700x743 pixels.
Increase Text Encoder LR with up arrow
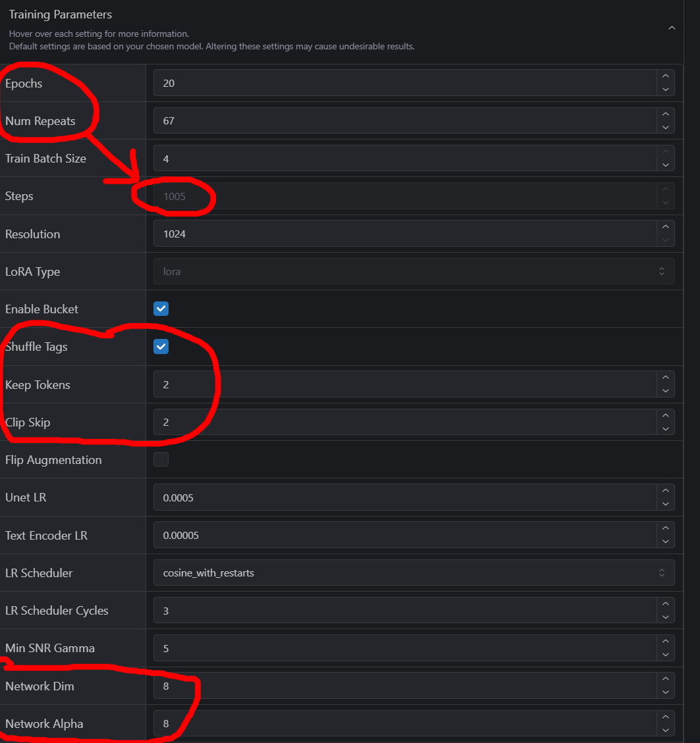pyautogui.click(x=665, y=528)
